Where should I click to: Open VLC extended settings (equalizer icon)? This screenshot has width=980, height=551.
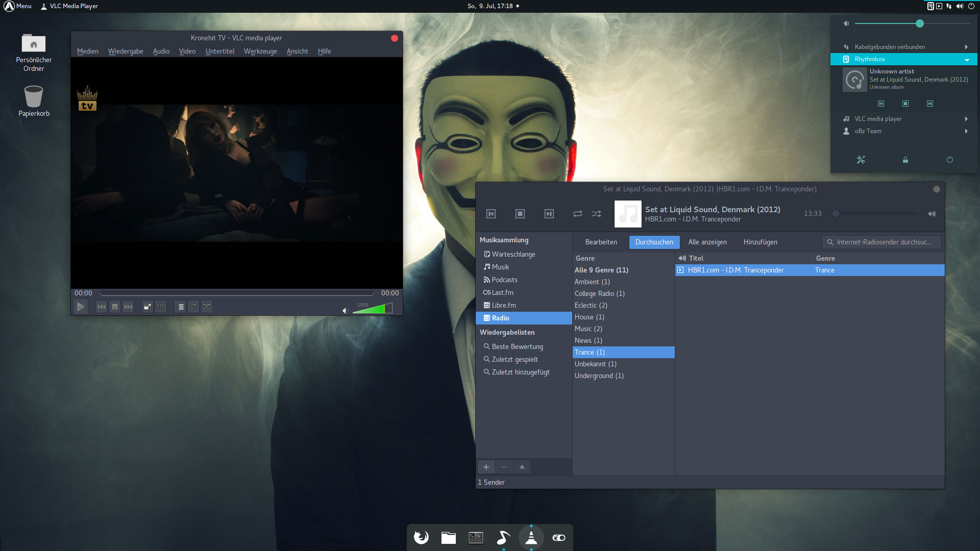[161, 307]
